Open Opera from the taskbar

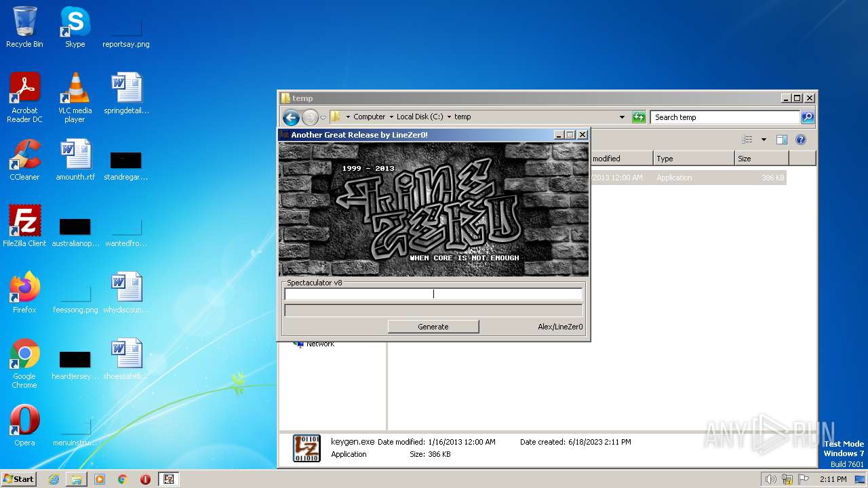click(x=145, y=479)
